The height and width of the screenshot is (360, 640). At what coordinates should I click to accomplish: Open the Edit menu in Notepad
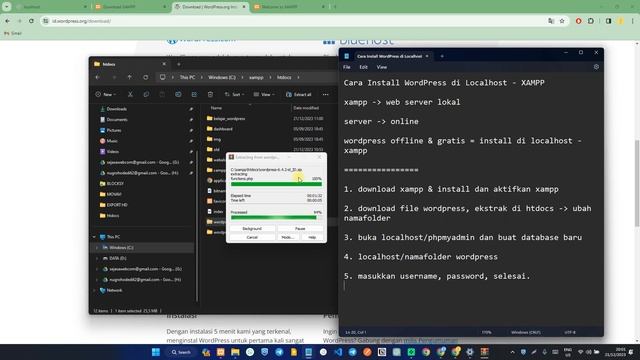(x=363, y=67)
